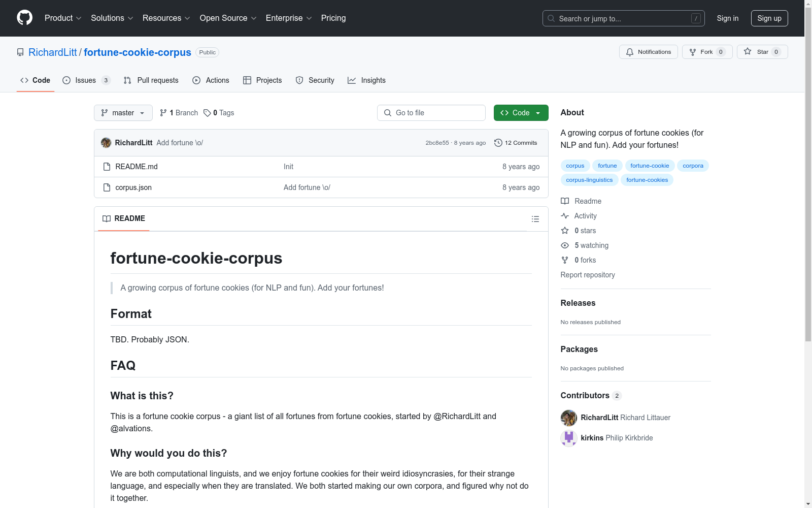Expand the Solutions menu
812x508 pixels.
point(112,18)
